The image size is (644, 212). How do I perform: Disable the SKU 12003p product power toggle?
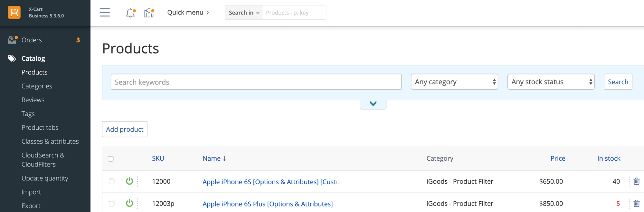(x=129, y=203)
